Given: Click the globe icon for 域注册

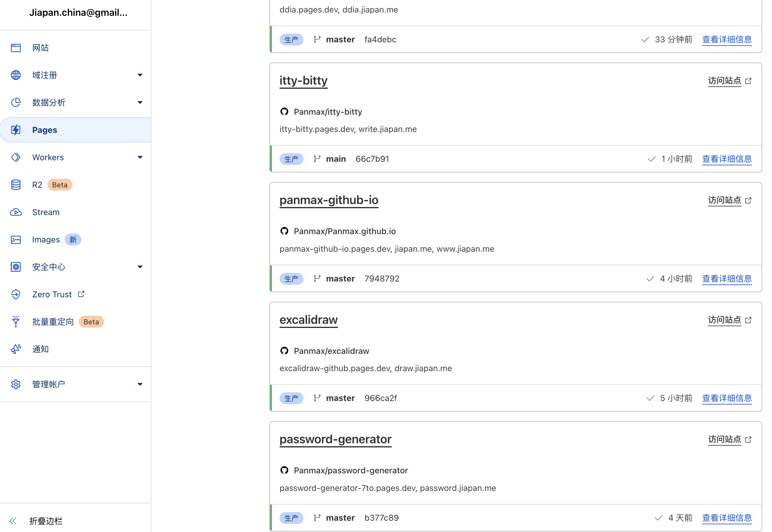Looking at the screenshot, I should (16, 75).
